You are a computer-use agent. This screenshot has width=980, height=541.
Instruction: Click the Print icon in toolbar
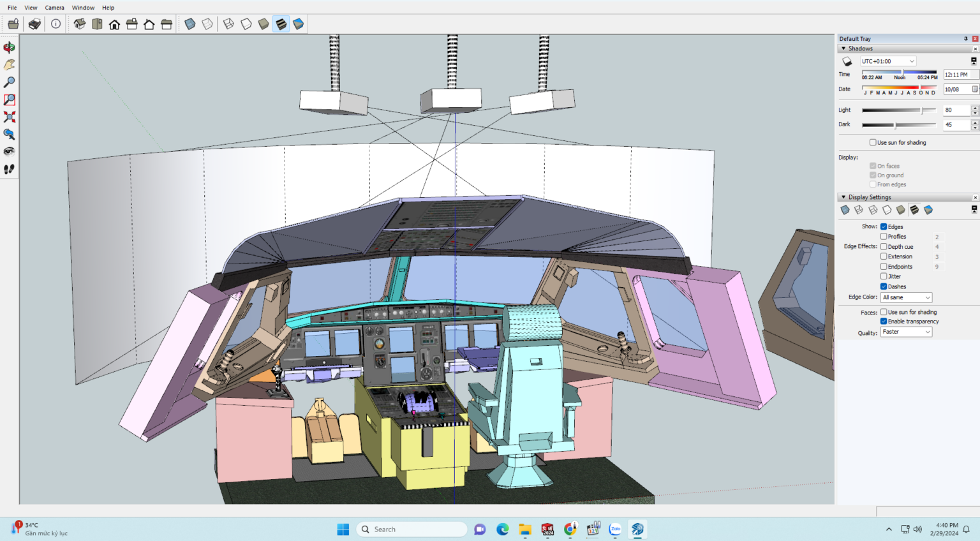pos(34,24)
